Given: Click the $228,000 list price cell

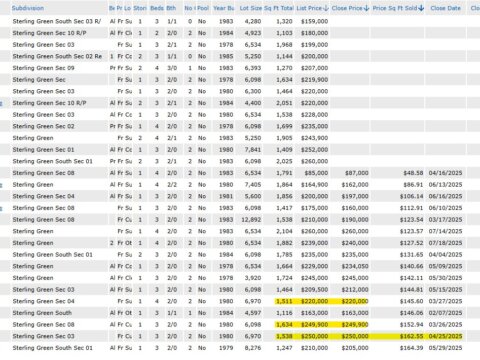Looking at the screenshot, I should click(x=314, y=115).
